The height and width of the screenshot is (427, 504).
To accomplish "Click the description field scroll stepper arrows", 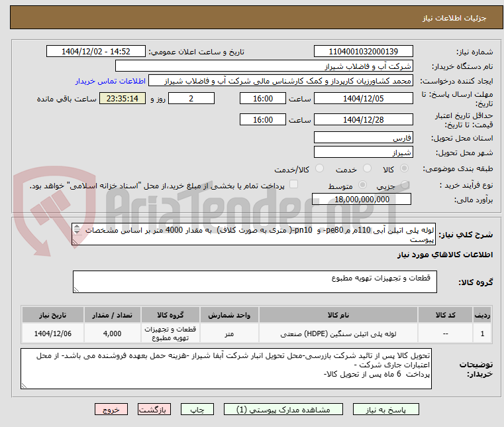I will pos(77,229).
